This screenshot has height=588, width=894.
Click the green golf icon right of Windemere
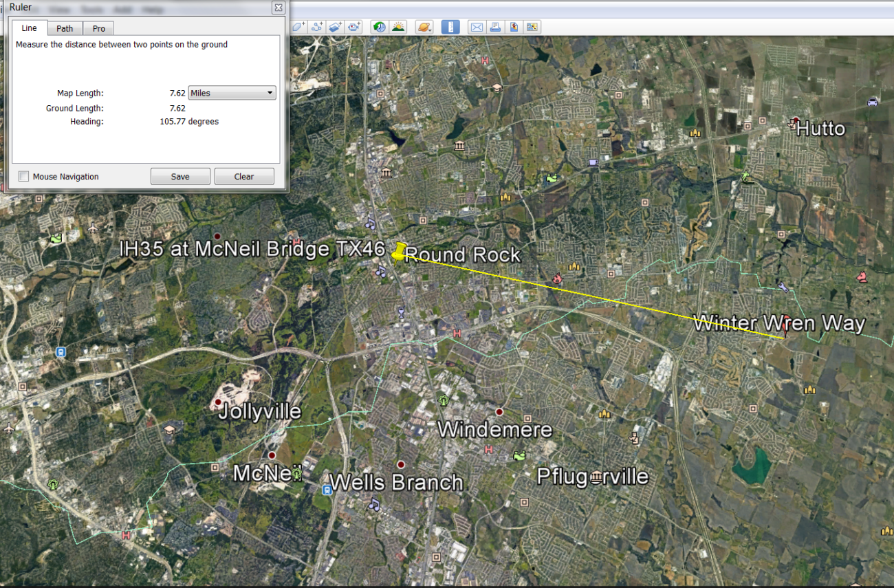(x=519, y=455)
